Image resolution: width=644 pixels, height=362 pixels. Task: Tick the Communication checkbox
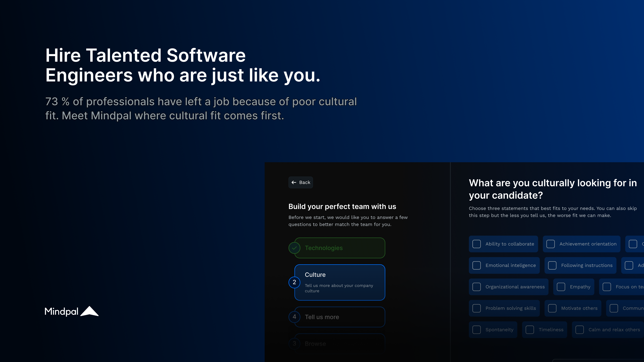coord(614,308)
